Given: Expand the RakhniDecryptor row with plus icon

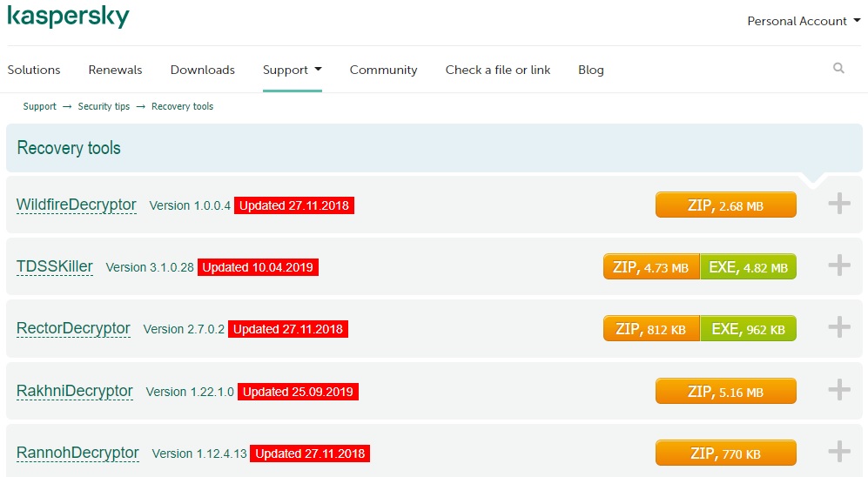Looking at the screenshot, I should pos(839,390).
